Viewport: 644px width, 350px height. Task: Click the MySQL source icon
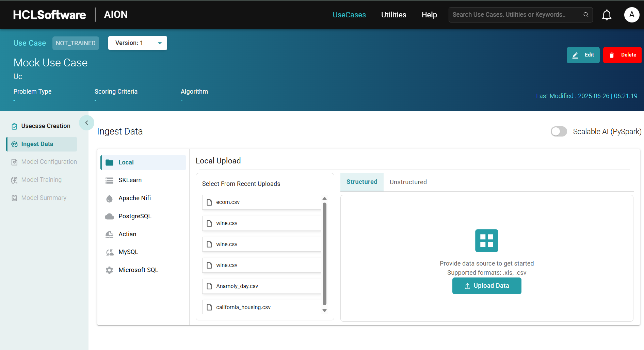point(109,252)
